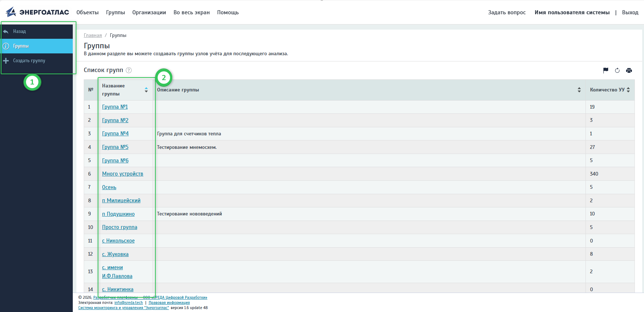
Task: Go back via Назад sidebar item
Action: coord(37,31)
